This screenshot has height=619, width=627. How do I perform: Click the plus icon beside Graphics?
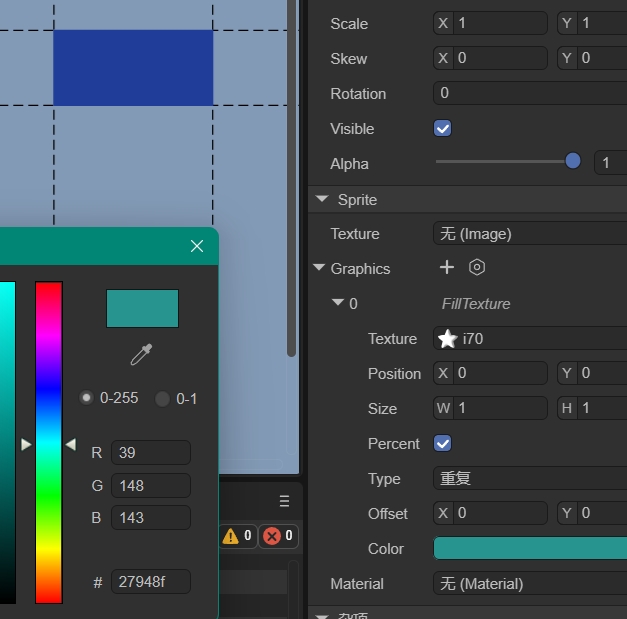447,267
